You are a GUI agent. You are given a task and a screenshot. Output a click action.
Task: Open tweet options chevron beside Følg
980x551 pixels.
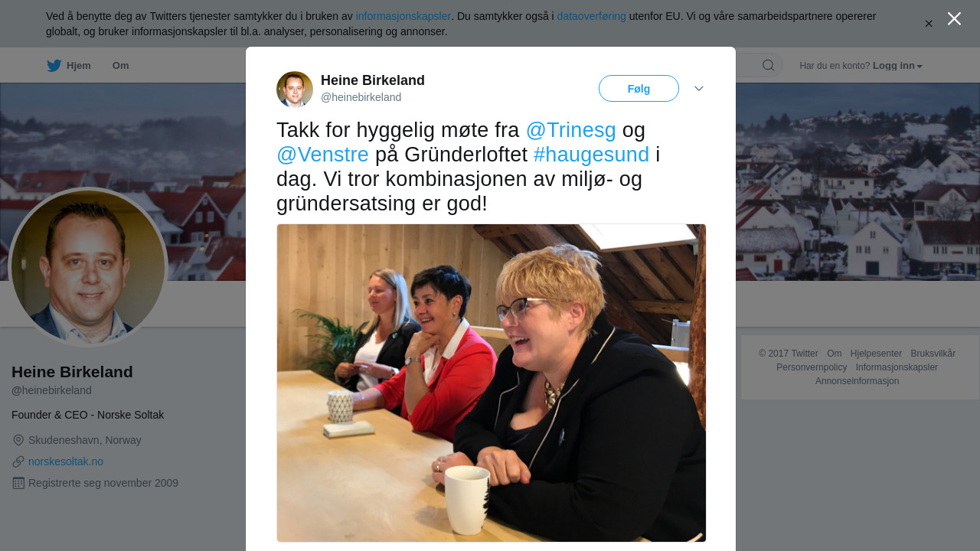[x=699, y=89]
